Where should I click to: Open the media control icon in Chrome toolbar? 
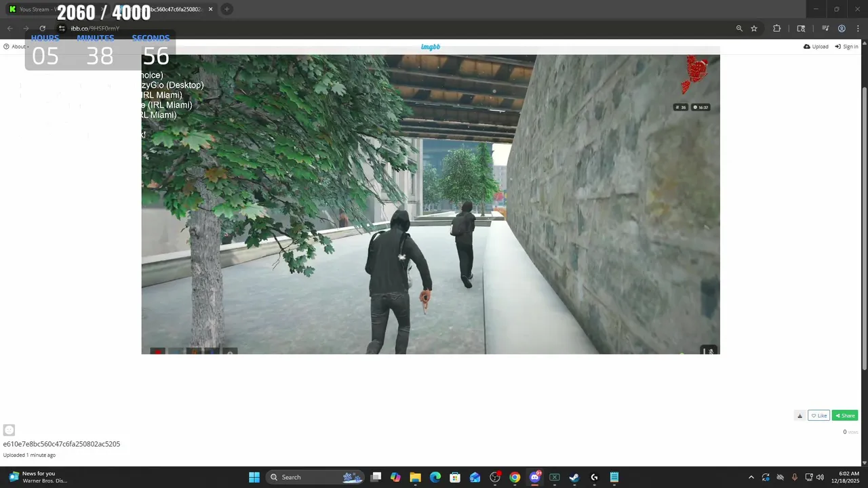pos(825,28)
